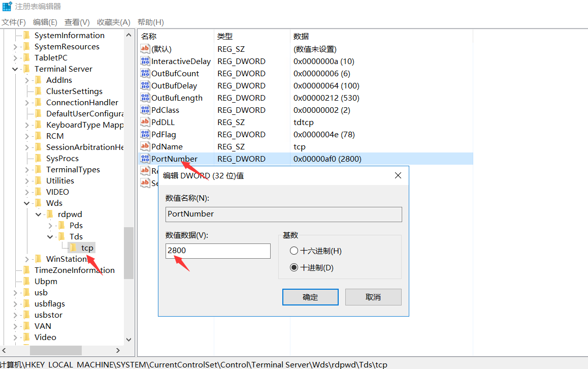Screen dimensions: 588x369
Task: Click the ab icon beside the (默认) value
Action: pyautogui.click(x=146, y=49)
